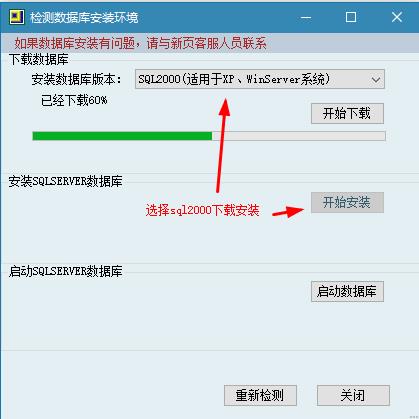Click 重新检测 to re-check the environment
This screenshot has width=419, height=419.
[x=260, y=395]
